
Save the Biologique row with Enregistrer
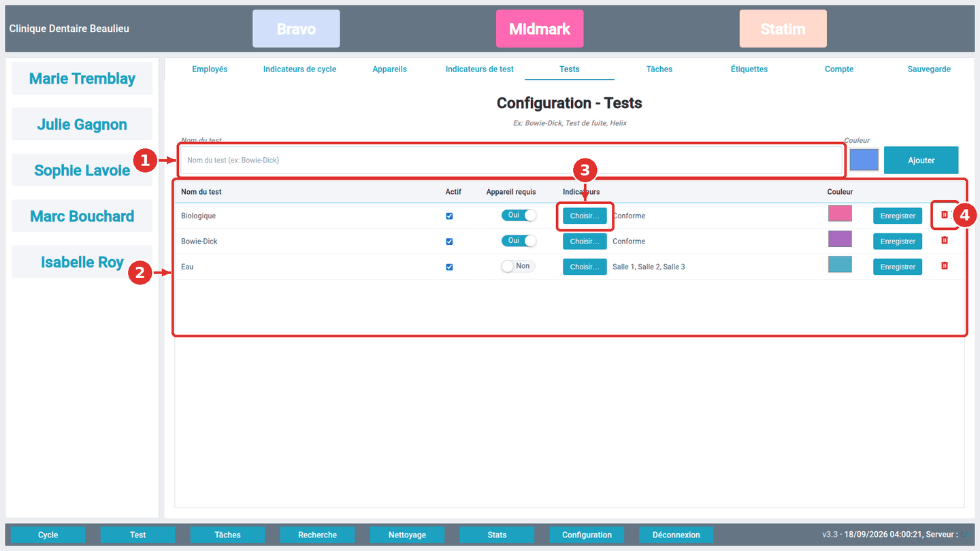898,216
